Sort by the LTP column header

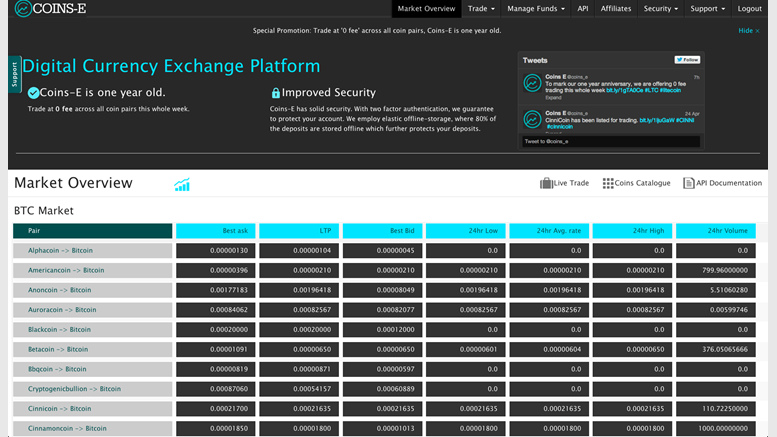pos(299,231)
